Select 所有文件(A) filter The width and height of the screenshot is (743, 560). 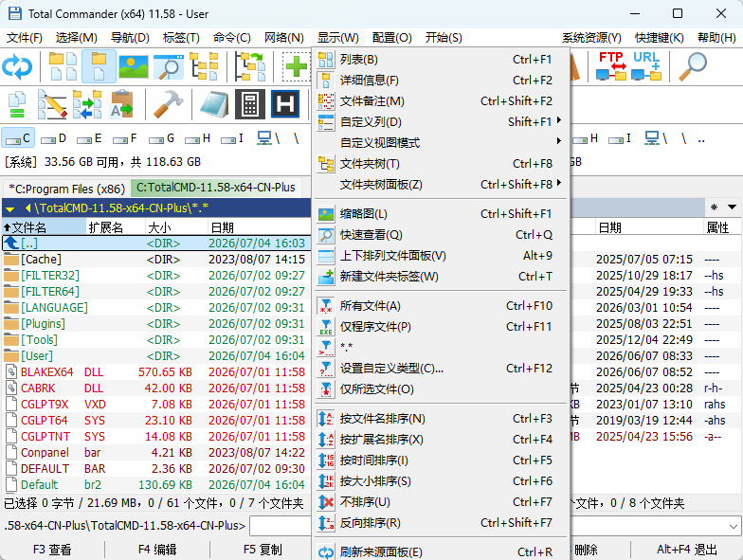[441, 305]
